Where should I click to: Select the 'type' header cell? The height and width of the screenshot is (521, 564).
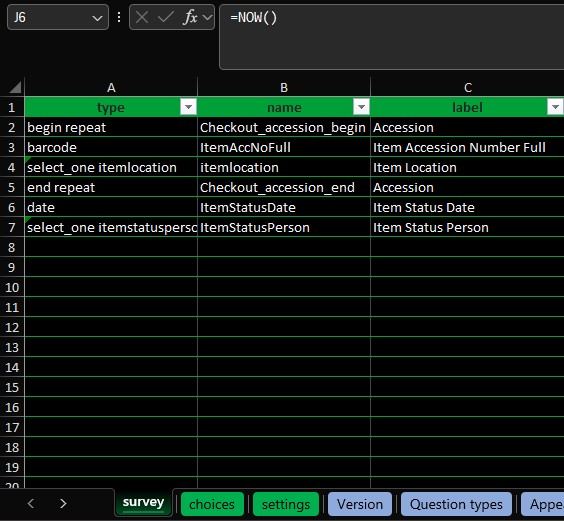coord(111,107)
